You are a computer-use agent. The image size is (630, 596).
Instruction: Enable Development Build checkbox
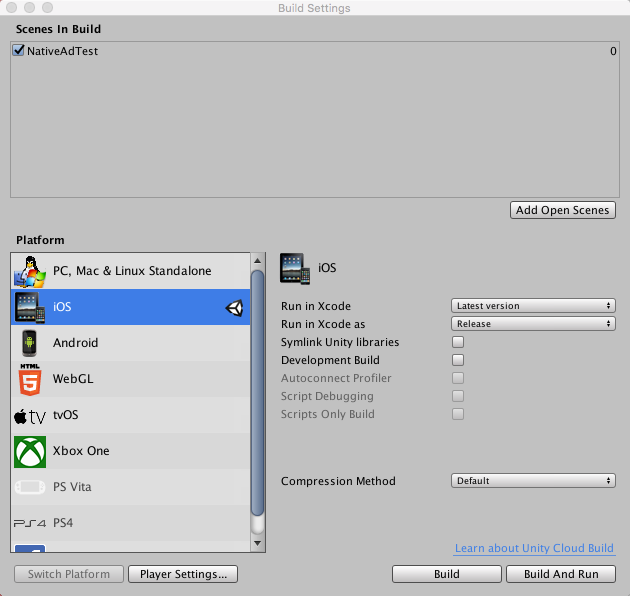pyautogui.click(x=458, y=360)
